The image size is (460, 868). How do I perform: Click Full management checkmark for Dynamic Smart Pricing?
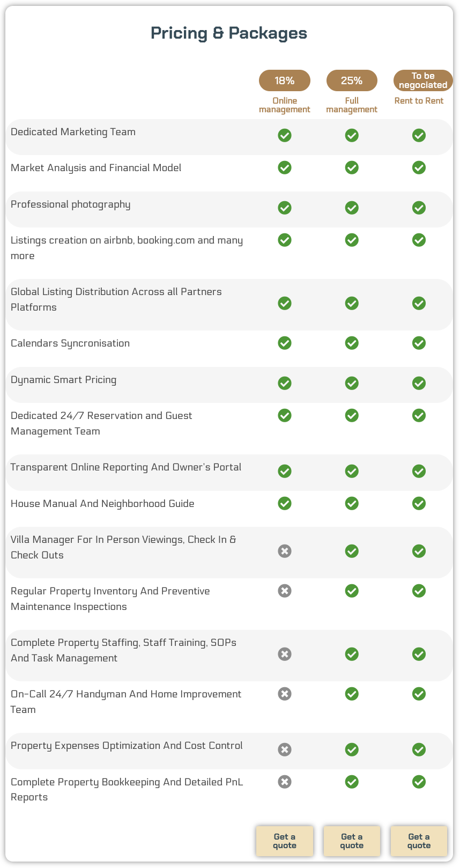(352, 383)
